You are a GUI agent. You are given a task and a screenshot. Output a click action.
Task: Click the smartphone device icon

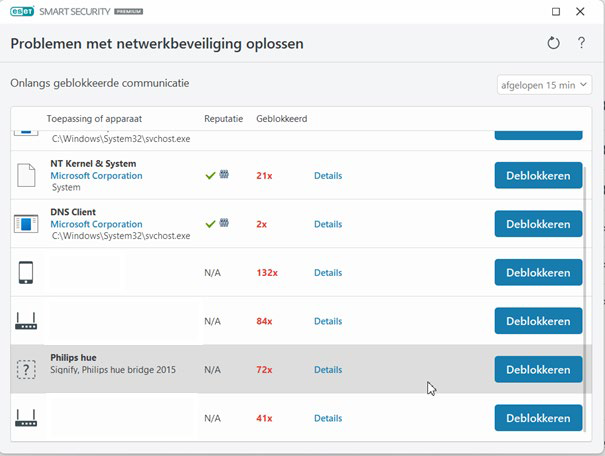[x=26, y=273]
